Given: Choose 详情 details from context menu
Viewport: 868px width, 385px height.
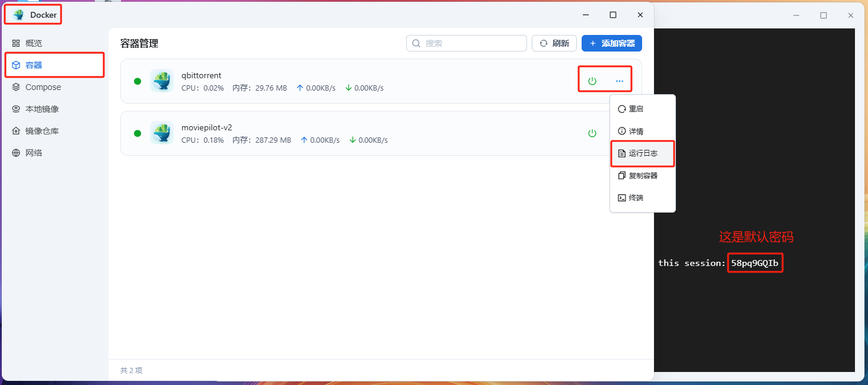Looking at the screenshot, I should [643, 131].
